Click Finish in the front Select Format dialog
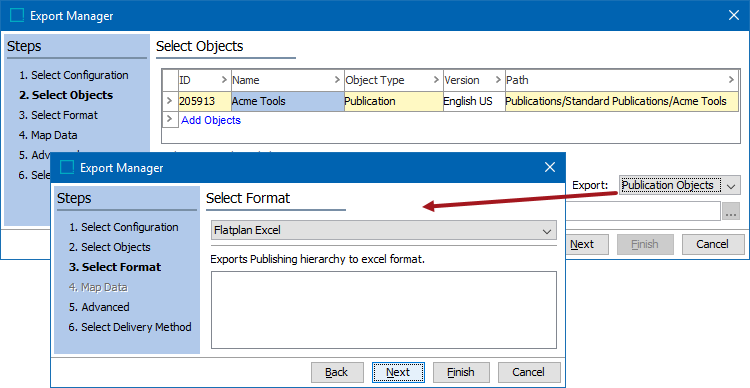The image size is (750, 388). tap(461, 372)
